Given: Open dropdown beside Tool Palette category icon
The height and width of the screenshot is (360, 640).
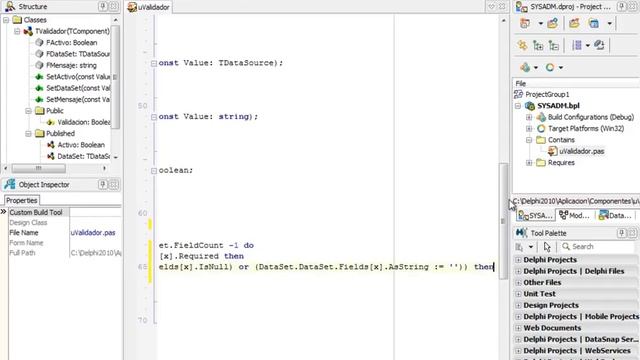Looking at the screenshot, I should pos(531,247).
